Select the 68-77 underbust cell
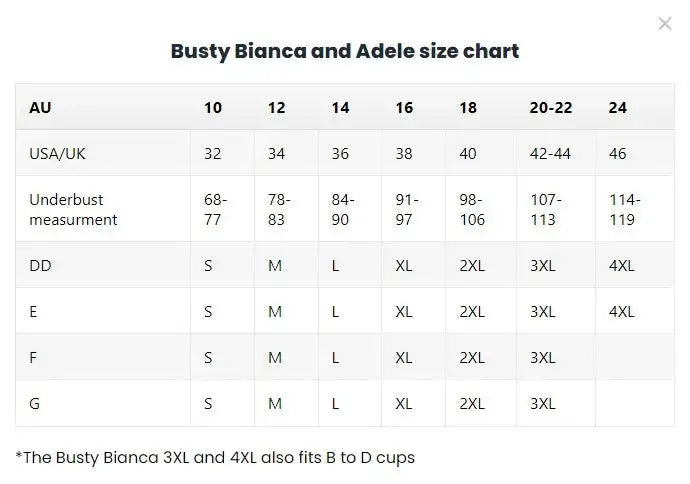The width and height of the screenshot is (690, 484). [x=215, y=209]
